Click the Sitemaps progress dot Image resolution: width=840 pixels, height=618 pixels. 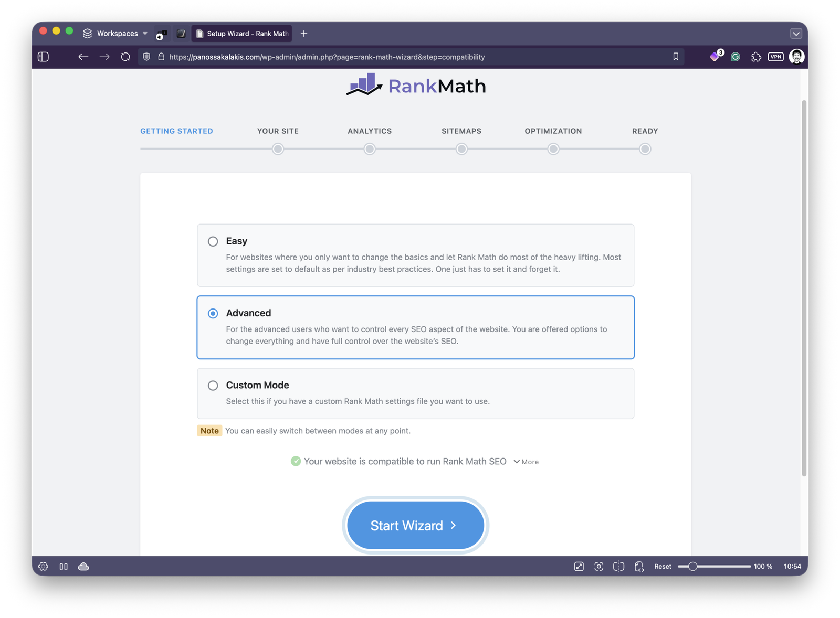pos(461,149)
